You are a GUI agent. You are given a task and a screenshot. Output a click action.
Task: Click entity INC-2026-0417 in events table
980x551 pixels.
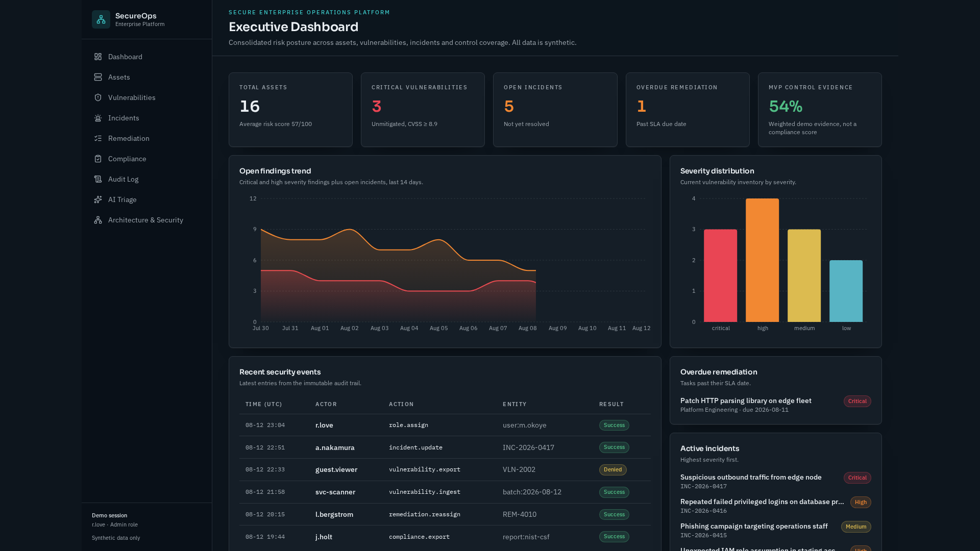coord(528,447)
